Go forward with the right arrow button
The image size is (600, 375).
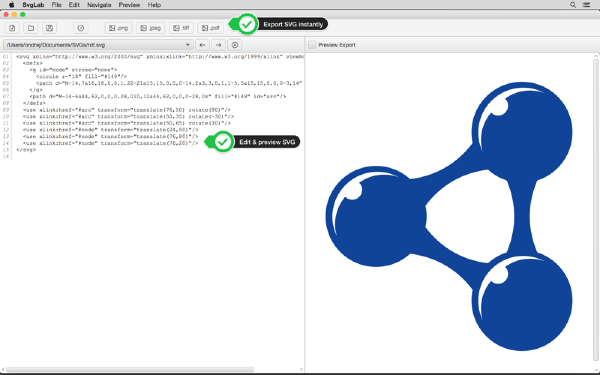(218, 45)
